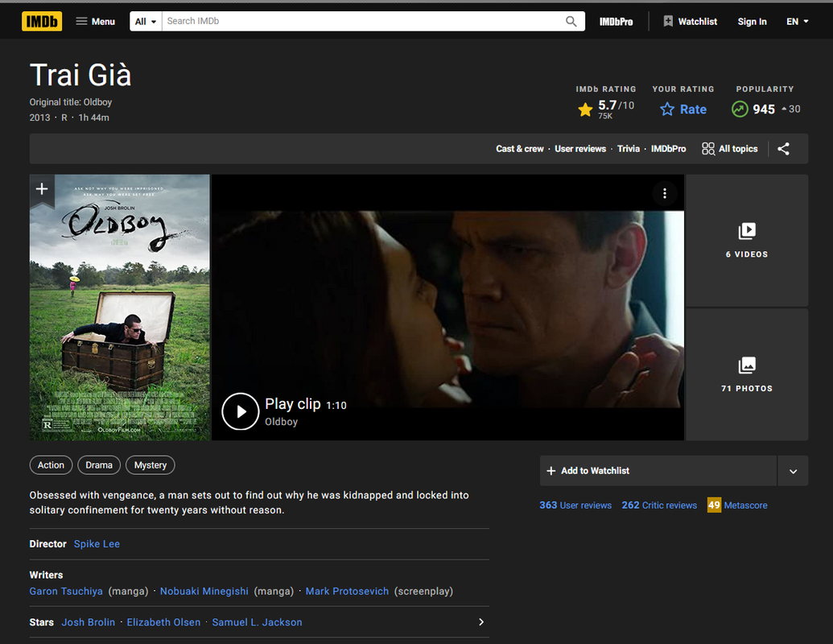Screen dimensions: 833x644
Task: Open All topics menu
Action: point(730,149)
